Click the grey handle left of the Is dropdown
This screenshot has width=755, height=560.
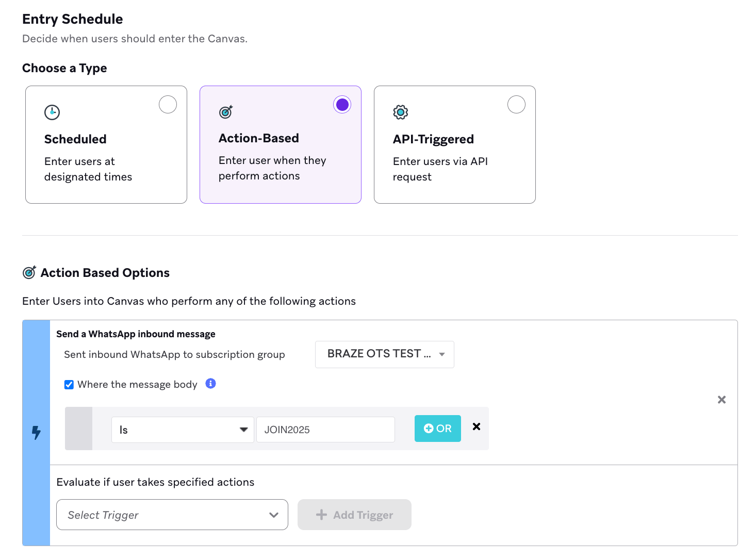pos(78,429)
